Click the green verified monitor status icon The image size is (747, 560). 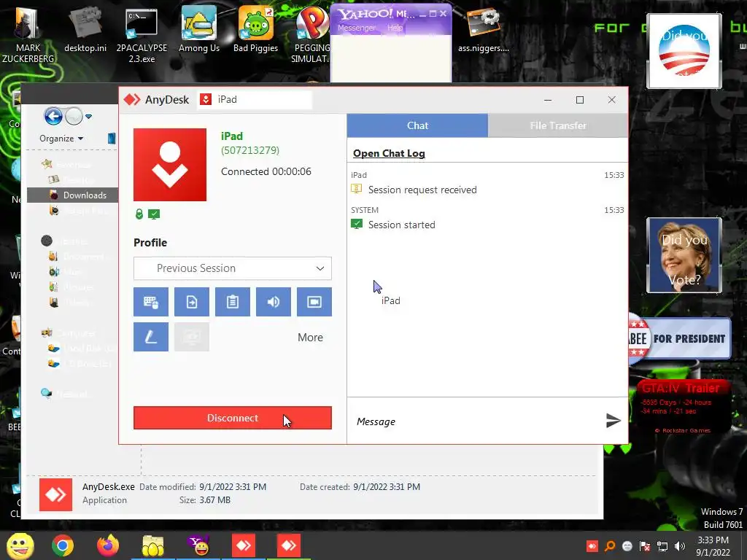154,214
